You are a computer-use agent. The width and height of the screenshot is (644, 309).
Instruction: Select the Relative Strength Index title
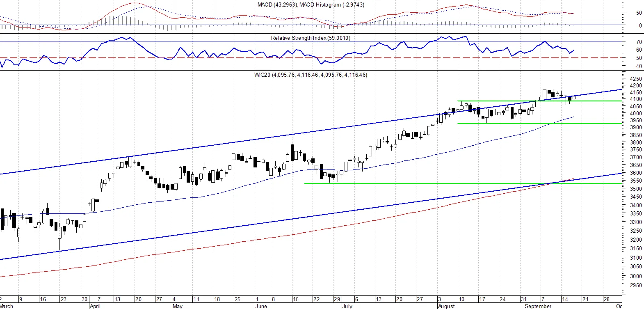tap(311, 38)
